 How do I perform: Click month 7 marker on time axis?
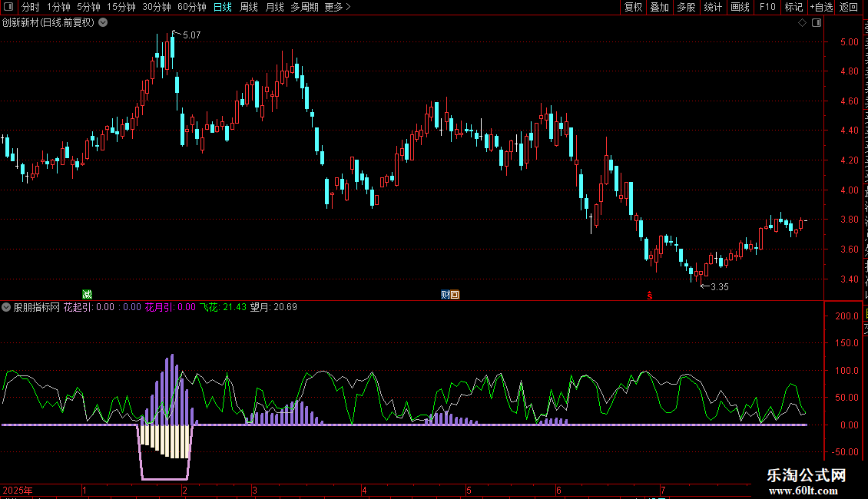click(663, 490)
